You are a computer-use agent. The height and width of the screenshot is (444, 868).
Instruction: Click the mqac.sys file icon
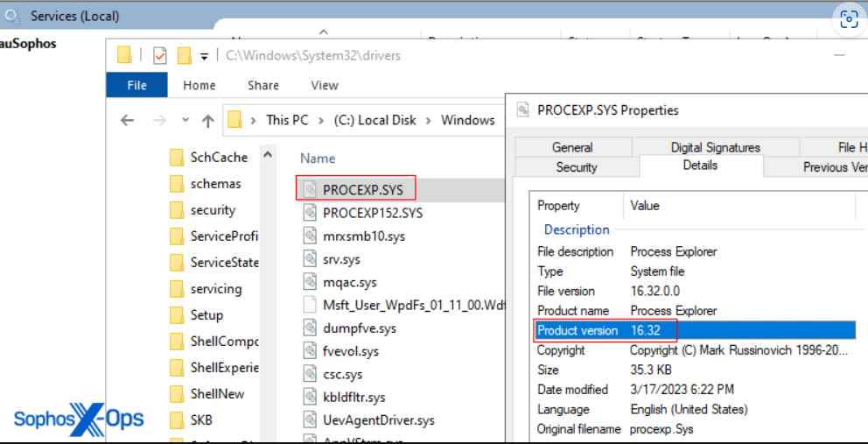(310, 282)
